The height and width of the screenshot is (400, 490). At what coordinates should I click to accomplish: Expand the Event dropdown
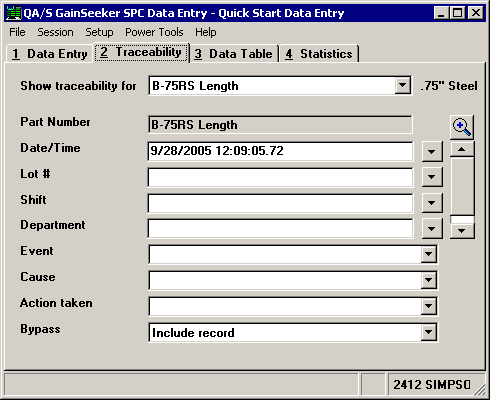point(429,254)
